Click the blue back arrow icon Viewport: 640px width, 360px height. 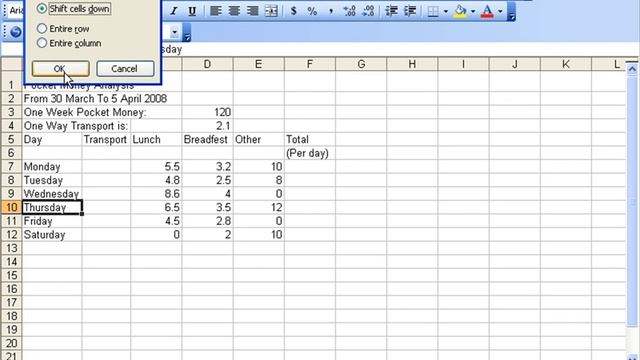(16, 31)
